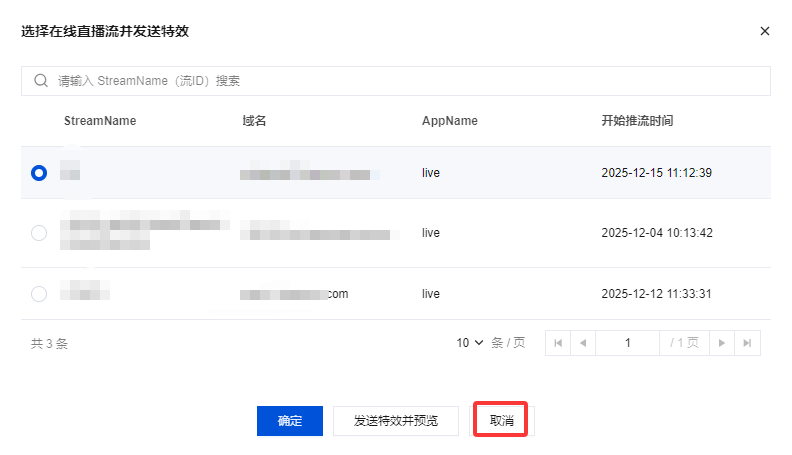Edit the page number input box
Viewport: 792px width, 455px height.
click(627, 343)
